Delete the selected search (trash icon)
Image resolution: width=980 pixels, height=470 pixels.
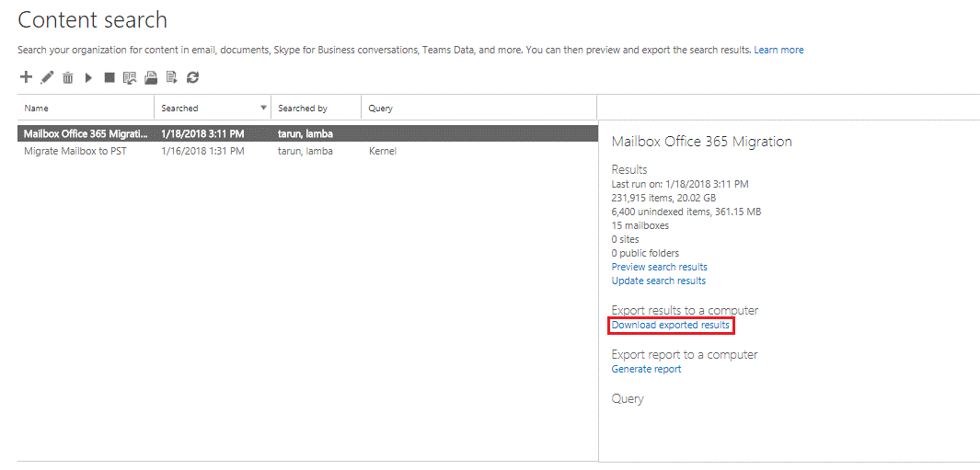68,77
